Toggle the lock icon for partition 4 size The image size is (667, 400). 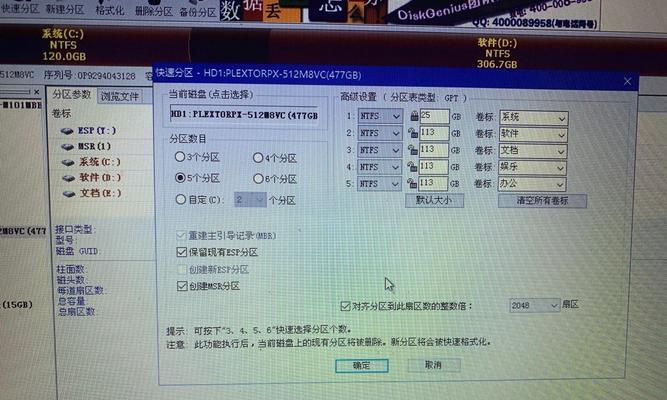coord(412,166)
